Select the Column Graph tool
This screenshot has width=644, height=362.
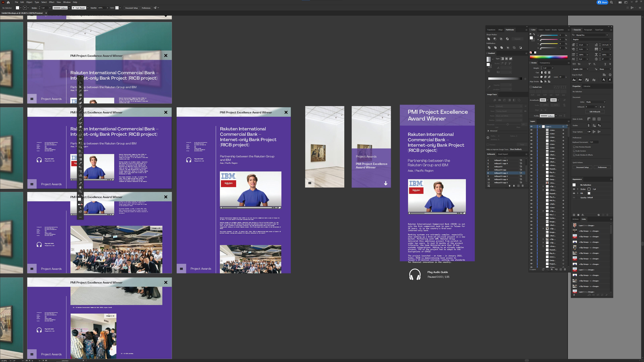[x=80, y=175]
